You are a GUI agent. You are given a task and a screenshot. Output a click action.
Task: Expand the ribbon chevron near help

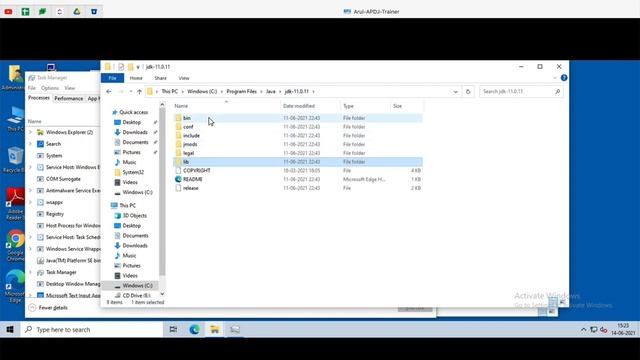coord(555,78)
